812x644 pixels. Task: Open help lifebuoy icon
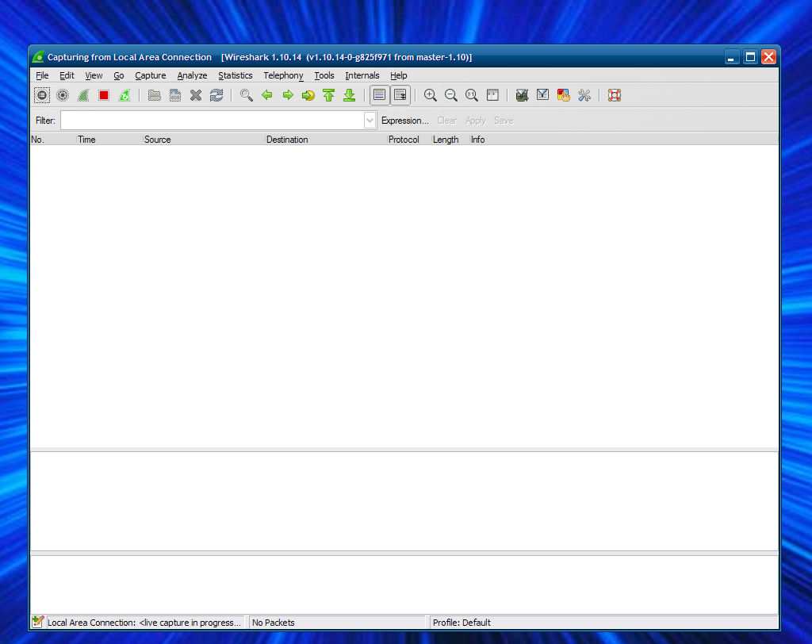(615, 95)
